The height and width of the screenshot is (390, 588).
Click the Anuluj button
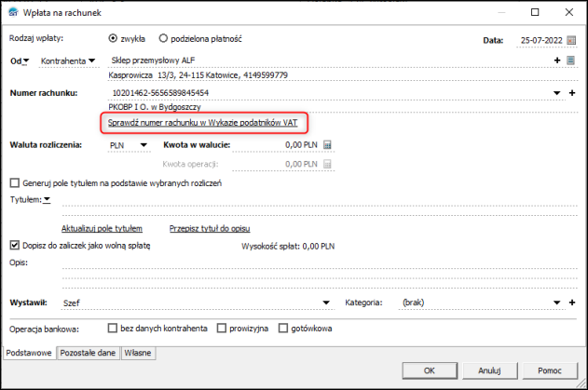click(x=490, y=370)
